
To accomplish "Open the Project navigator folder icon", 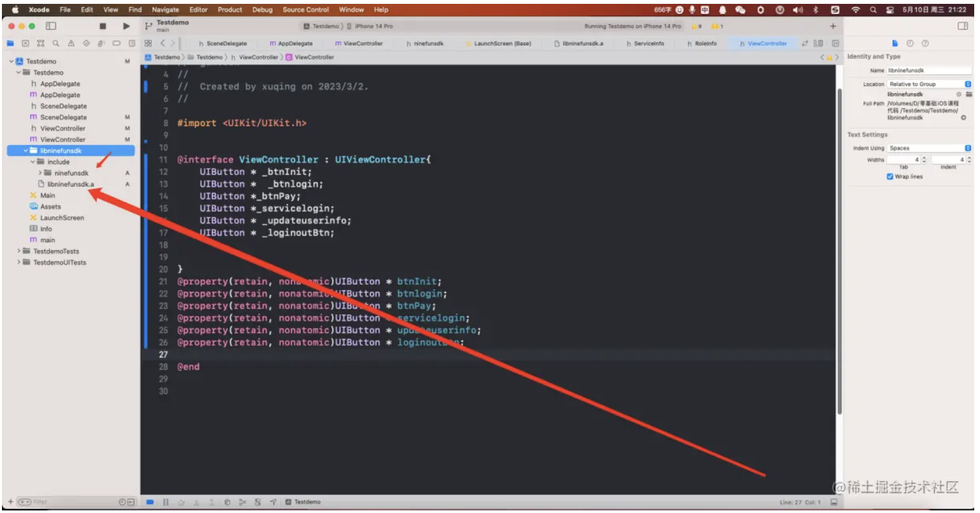I will pos(10,43).
